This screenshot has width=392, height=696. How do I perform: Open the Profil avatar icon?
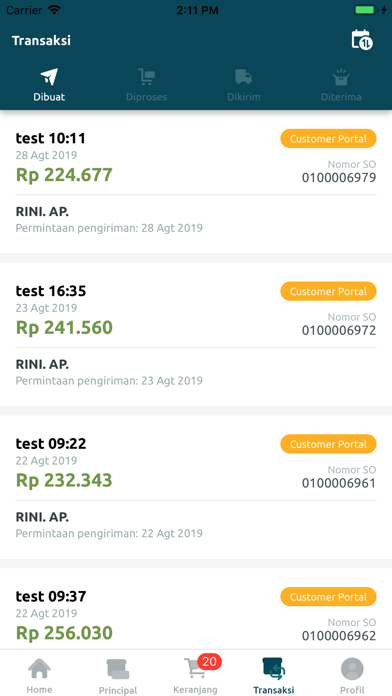pyautogui.click(x=352, y=669)
